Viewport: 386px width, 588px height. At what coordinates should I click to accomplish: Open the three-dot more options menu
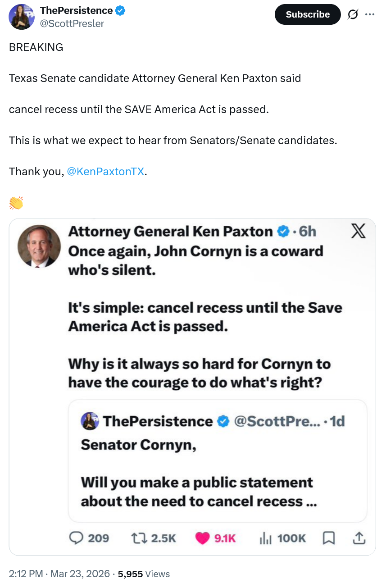370,14
